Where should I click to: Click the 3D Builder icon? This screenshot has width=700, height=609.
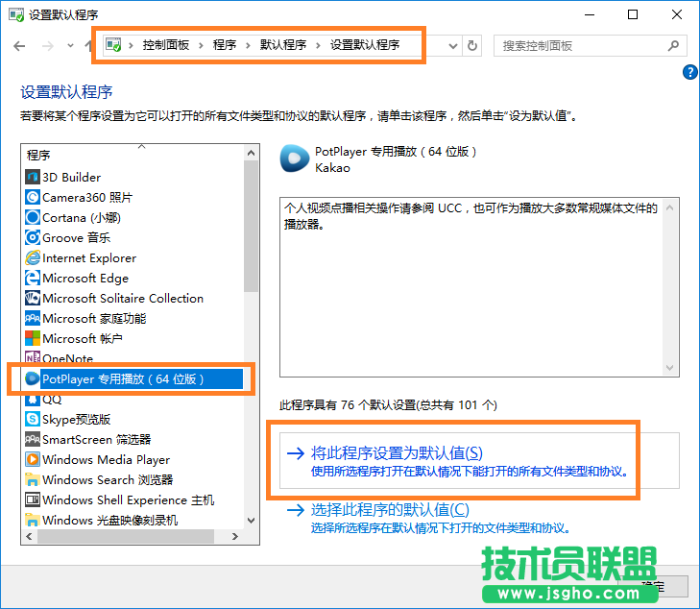pyautogui.click(x=32, y=178)
